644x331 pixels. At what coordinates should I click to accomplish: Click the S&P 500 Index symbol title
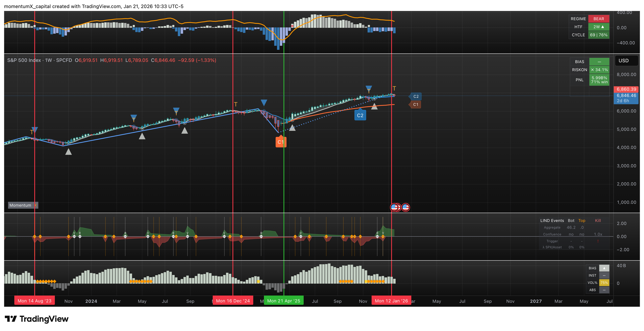[24, 60]
